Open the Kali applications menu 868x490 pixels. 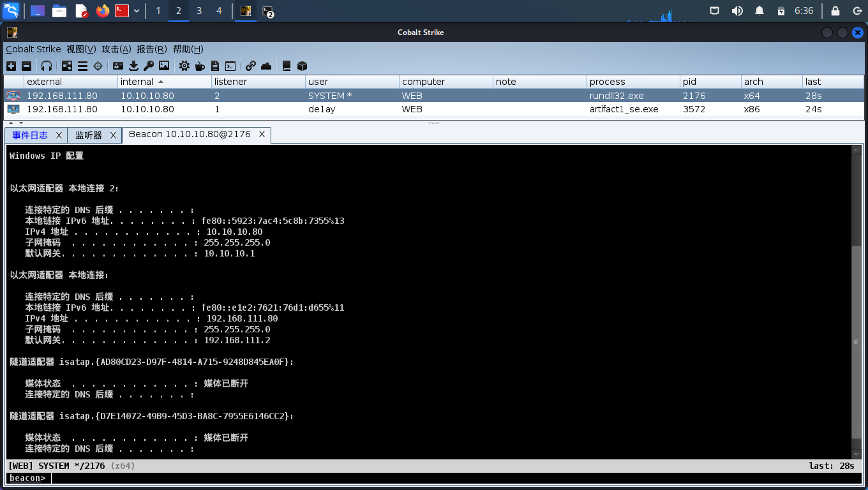[11, 11]
